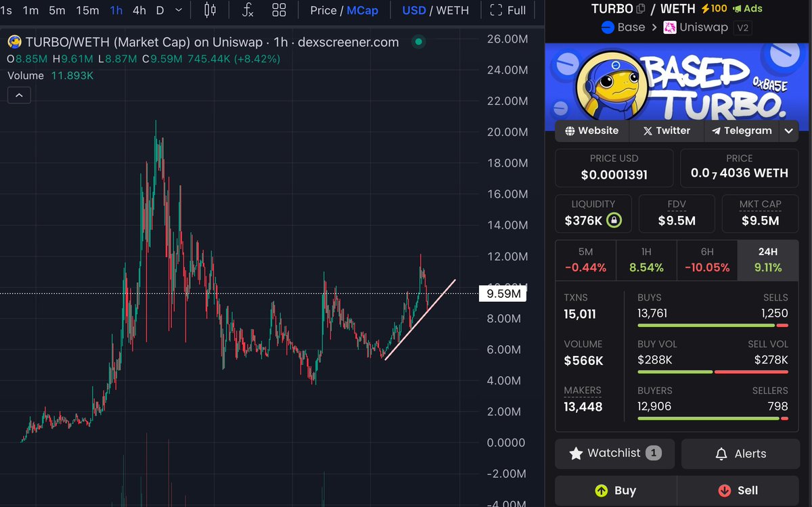Open the Telegram link
This screenshot has width=812, height=507.
[741, 131]
